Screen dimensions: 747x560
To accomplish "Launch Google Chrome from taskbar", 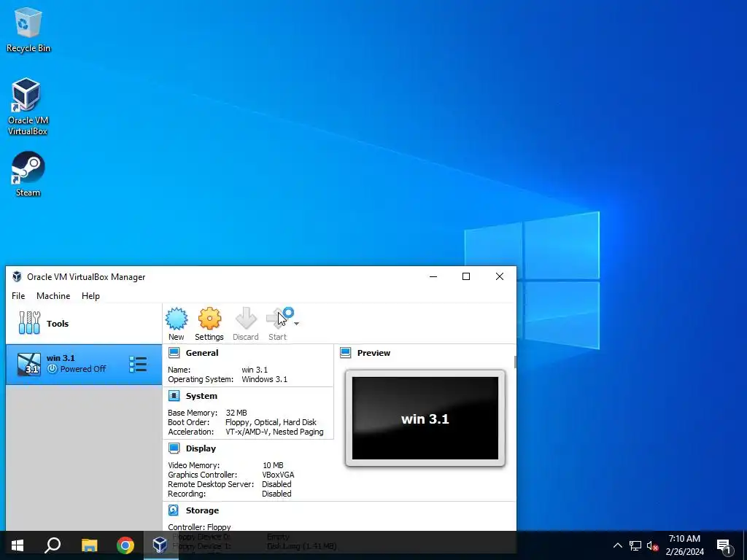I will click(x=125, y=545).
